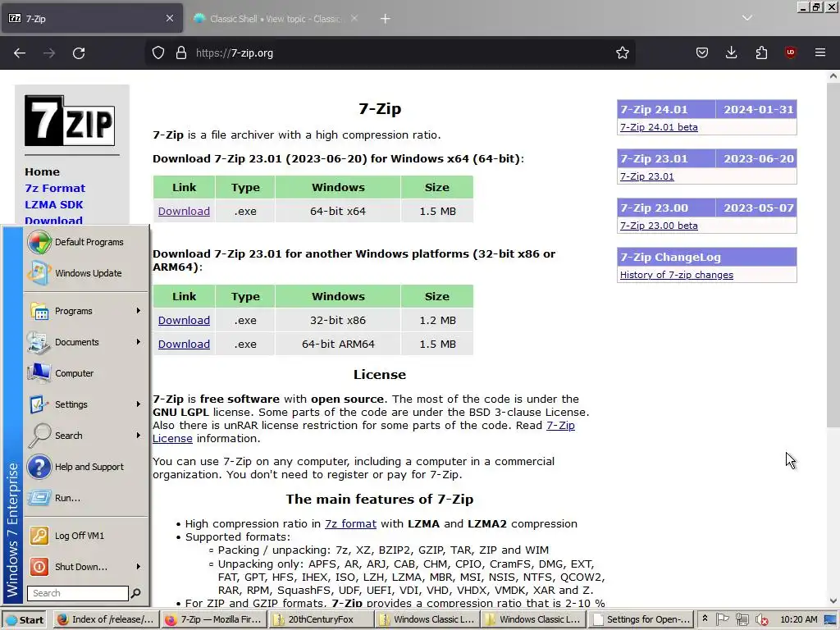Expand the Search submenu arrow
840x630 pixels.
coord(138,435)
